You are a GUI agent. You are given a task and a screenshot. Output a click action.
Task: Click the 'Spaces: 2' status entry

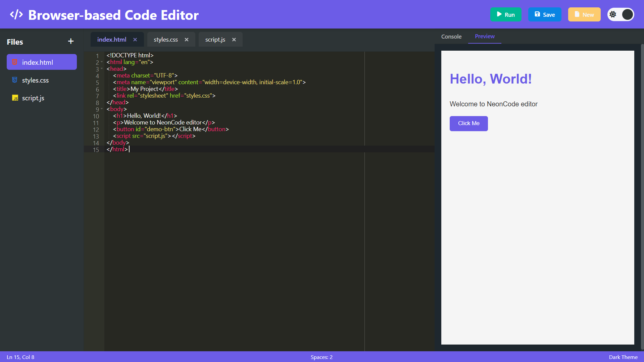pos(321,357)
